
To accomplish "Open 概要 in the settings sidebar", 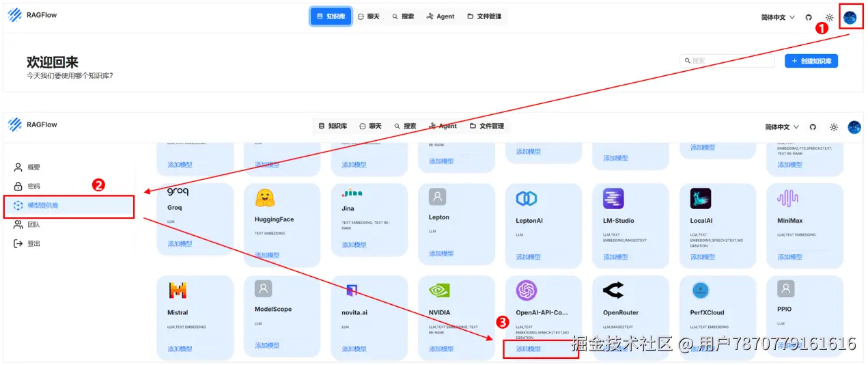I will (68, 167).
